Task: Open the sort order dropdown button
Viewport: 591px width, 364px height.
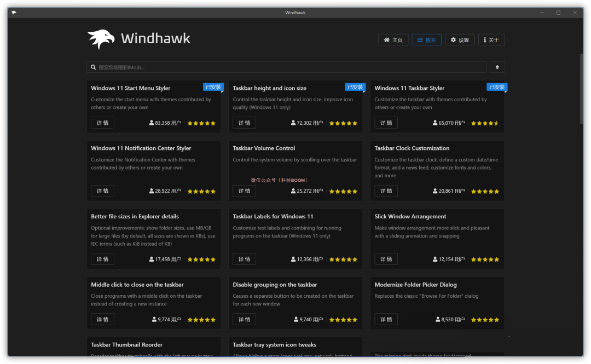Action: (497, 67)
